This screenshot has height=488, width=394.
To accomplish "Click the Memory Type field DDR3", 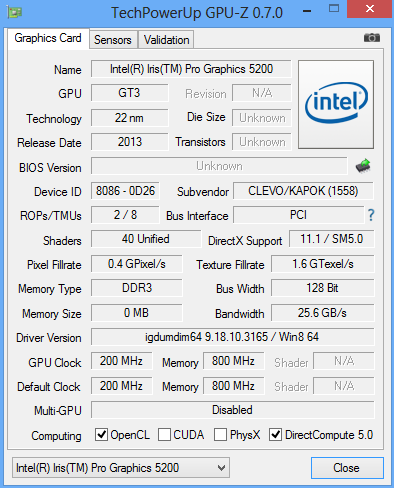I will click(x=137, y=288).
